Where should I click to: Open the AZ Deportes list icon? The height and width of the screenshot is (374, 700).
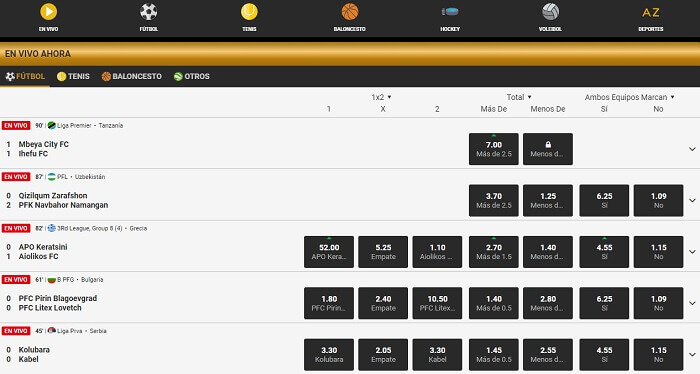click(x=650, y=12)
